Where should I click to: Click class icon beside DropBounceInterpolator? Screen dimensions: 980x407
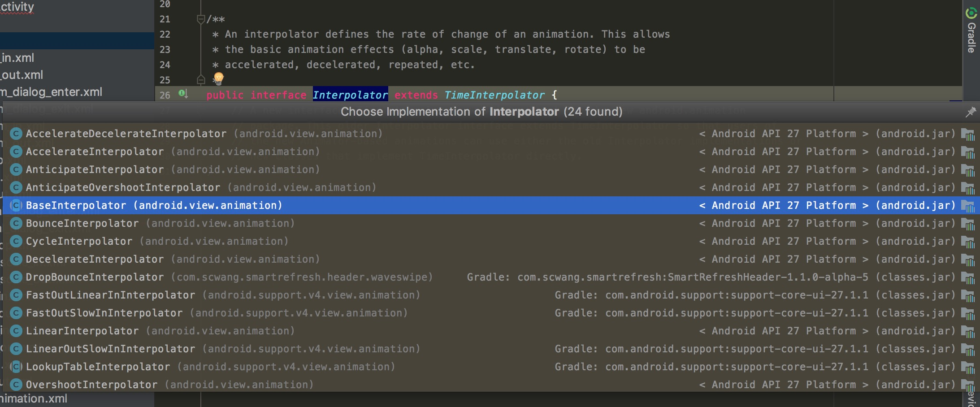[x=16, y=277]
